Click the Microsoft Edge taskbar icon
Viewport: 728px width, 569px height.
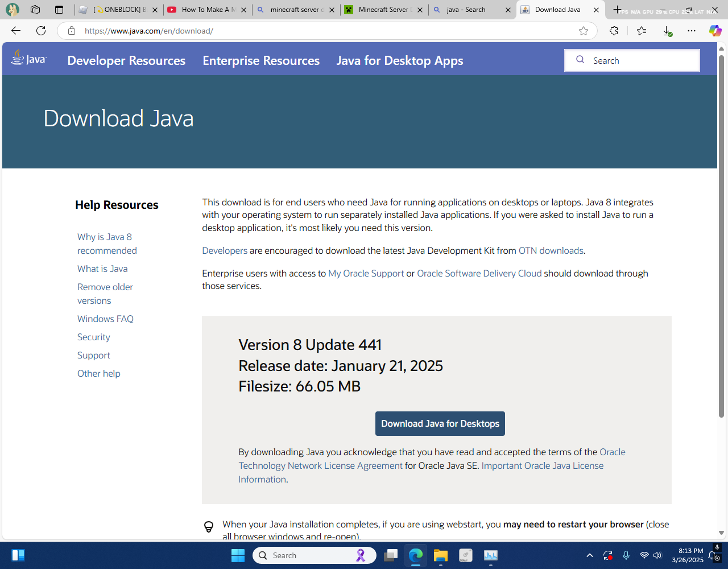point(416,555)
